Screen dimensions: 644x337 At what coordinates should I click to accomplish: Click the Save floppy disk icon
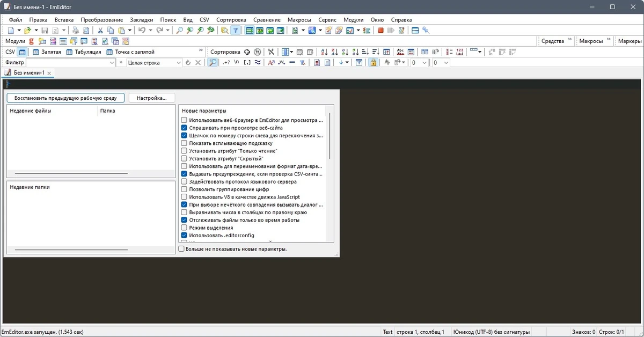[45, 31]
